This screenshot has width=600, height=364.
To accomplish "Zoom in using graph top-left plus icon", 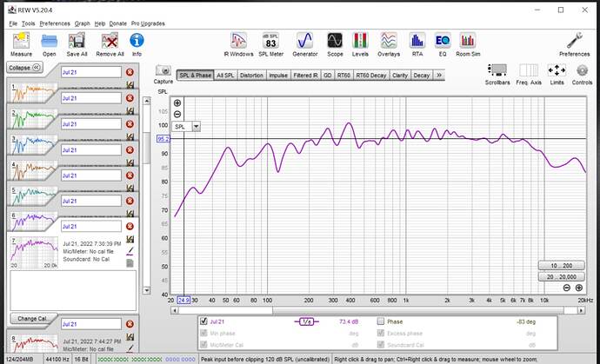I will coord(177,103).
